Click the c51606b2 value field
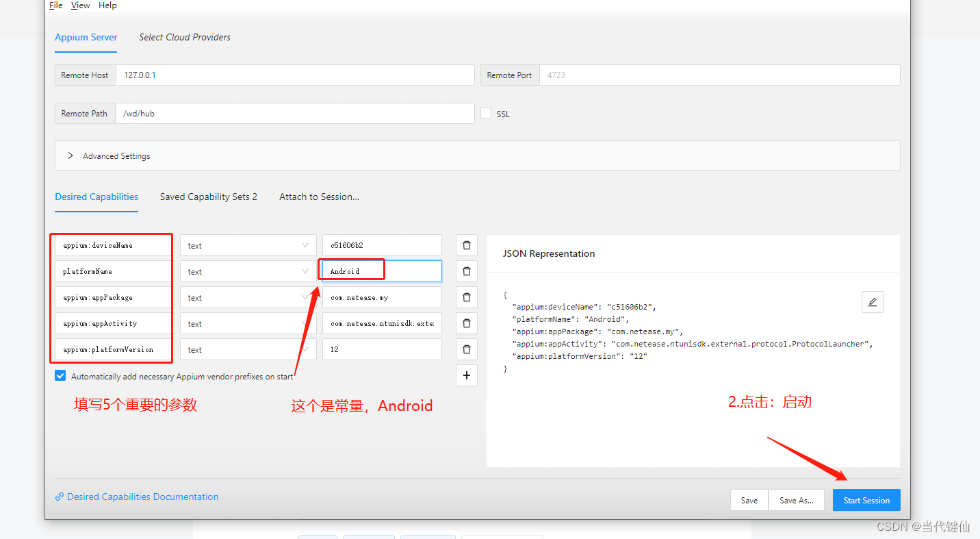 coord(382,245)
